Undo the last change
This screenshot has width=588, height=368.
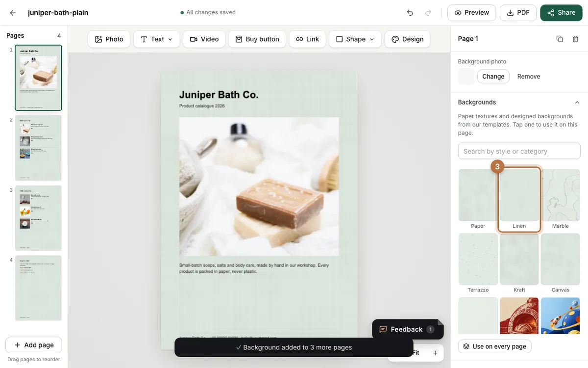(x=410, y=13)
